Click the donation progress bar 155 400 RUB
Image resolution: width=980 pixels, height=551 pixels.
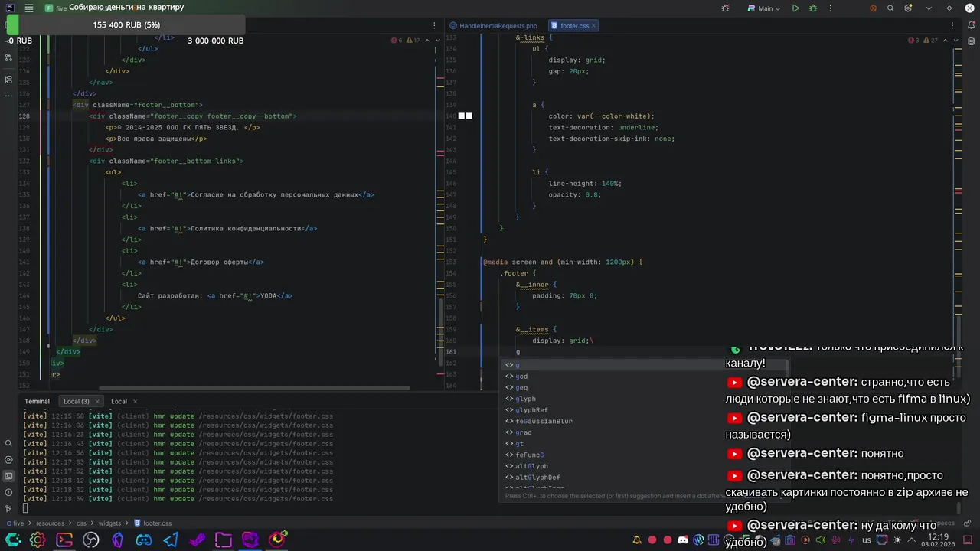[x=126, y=25]
